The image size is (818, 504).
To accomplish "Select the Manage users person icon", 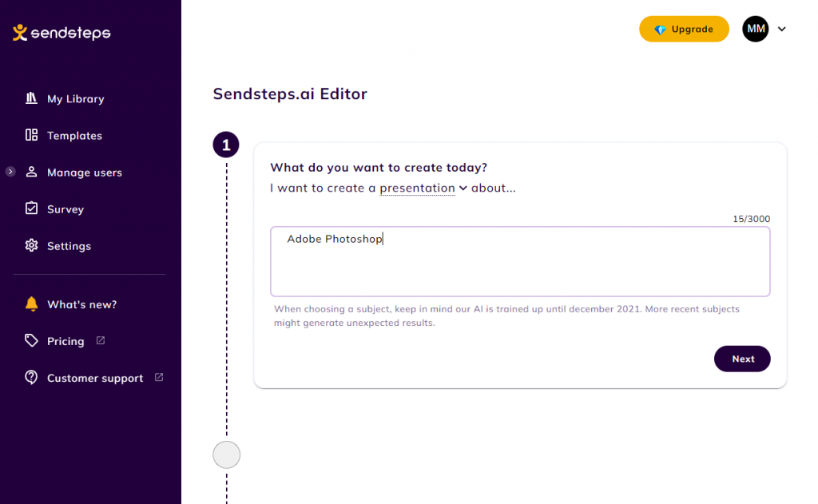I will tap(31, 172).
